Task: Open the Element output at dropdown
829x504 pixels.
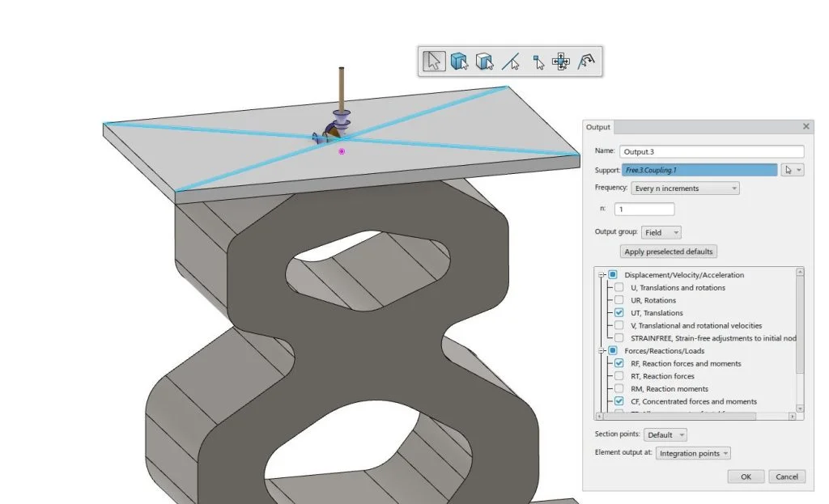Action: point(693,454)
